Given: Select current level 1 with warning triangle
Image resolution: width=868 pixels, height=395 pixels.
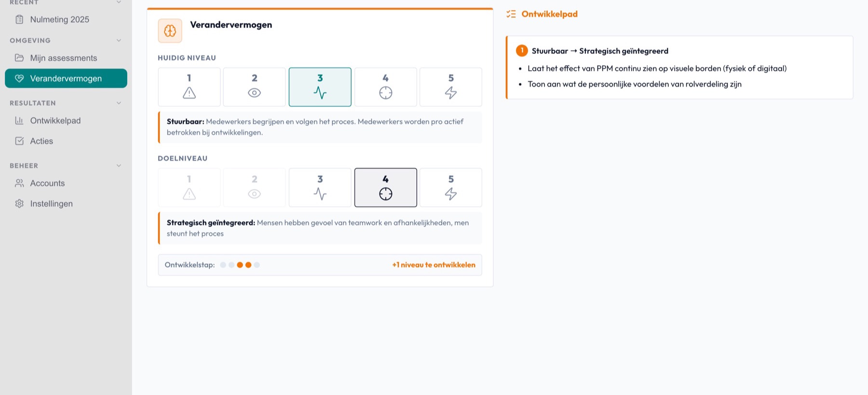Looking at the screenshot, I should [x=189, y=87].
